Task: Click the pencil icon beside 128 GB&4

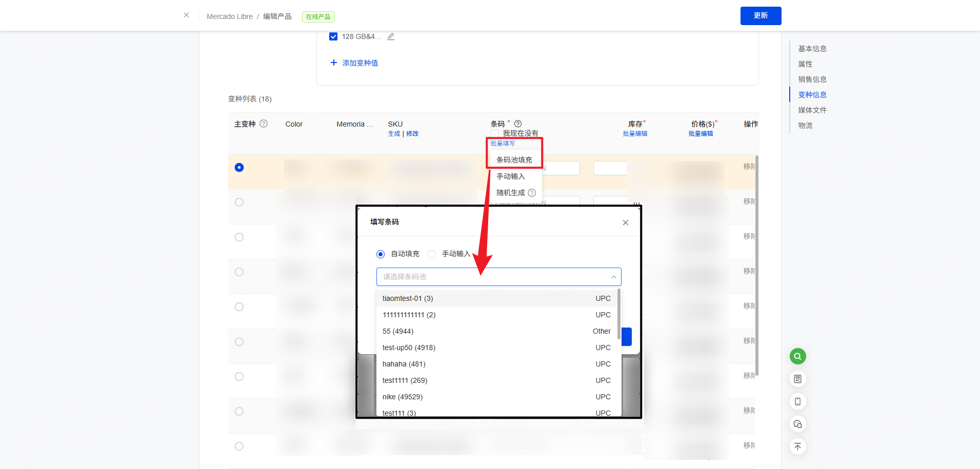Action: (391, 36)
